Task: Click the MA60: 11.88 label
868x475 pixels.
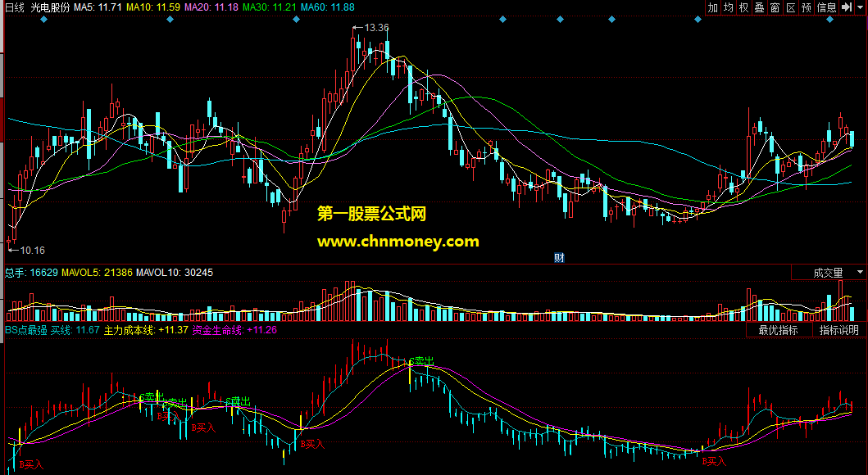Action: [328, 7]
